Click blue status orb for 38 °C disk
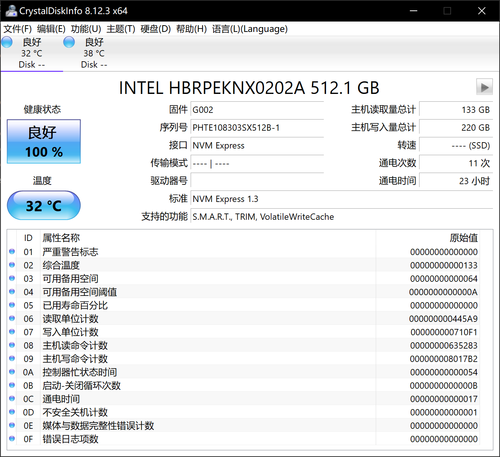This screenshot has width=500, height=457. point(69,42)
